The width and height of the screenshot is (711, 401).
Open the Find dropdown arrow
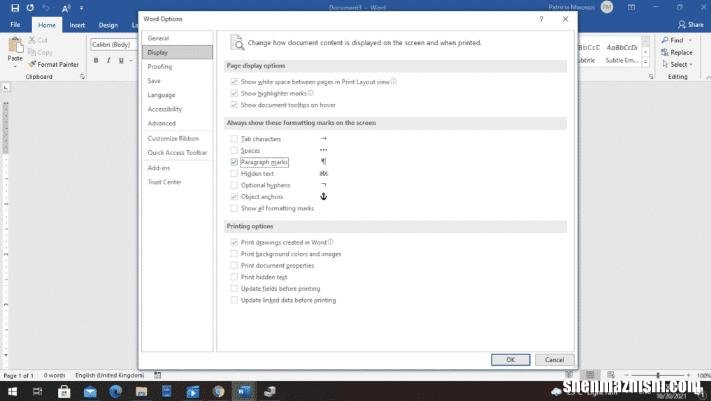click(x=690, y=40)
